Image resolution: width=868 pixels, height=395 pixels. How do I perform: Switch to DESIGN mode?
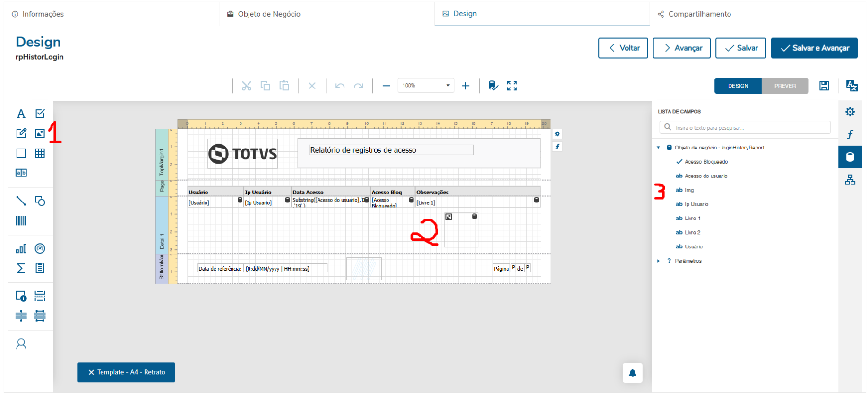pos(738,86)
